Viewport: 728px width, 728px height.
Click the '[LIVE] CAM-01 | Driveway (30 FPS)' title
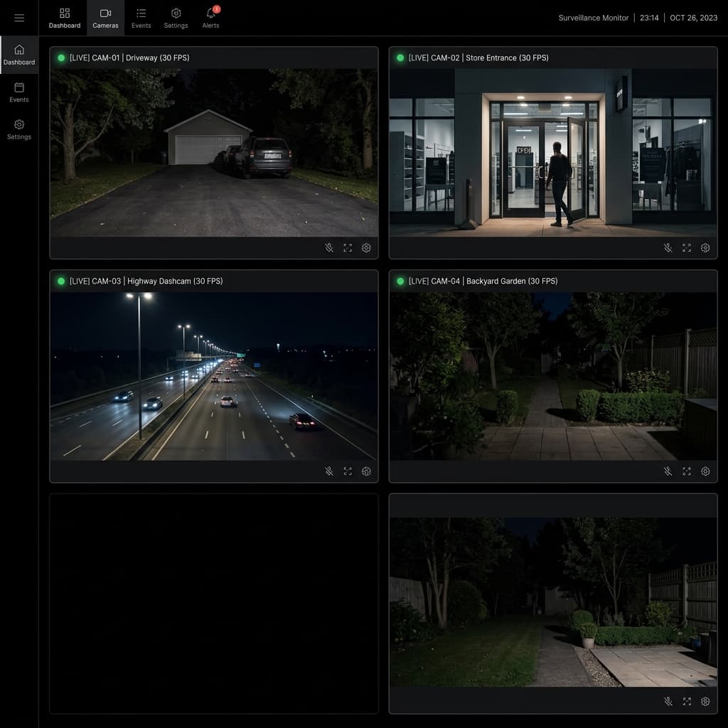click(129, 58)
